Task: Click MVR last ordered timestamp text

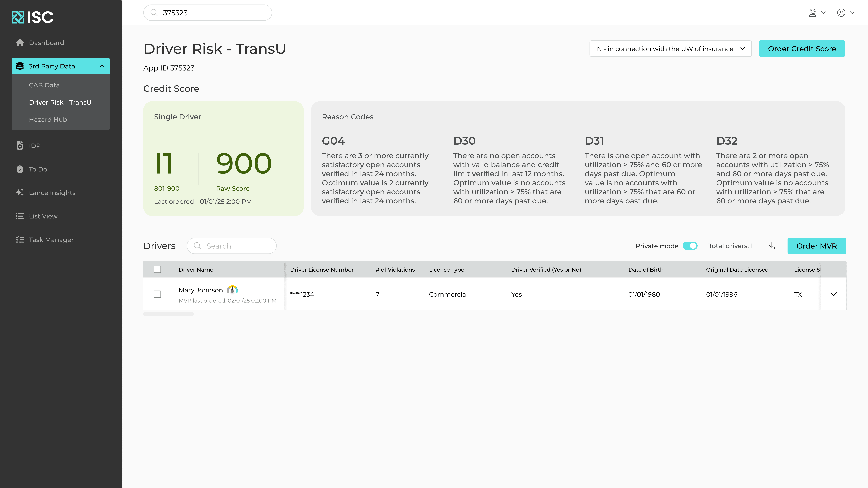Action: click(x=227, y=301)
